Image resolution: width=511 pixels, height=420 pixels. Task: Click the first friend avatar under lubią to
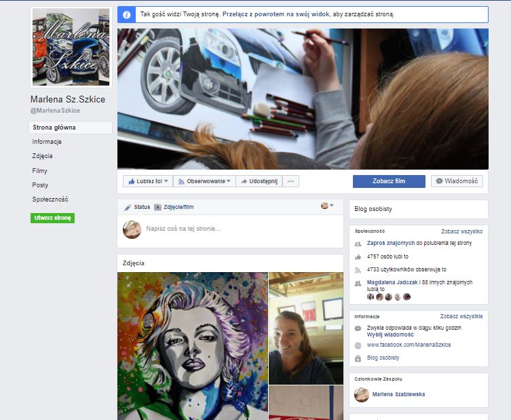point(371,297)
